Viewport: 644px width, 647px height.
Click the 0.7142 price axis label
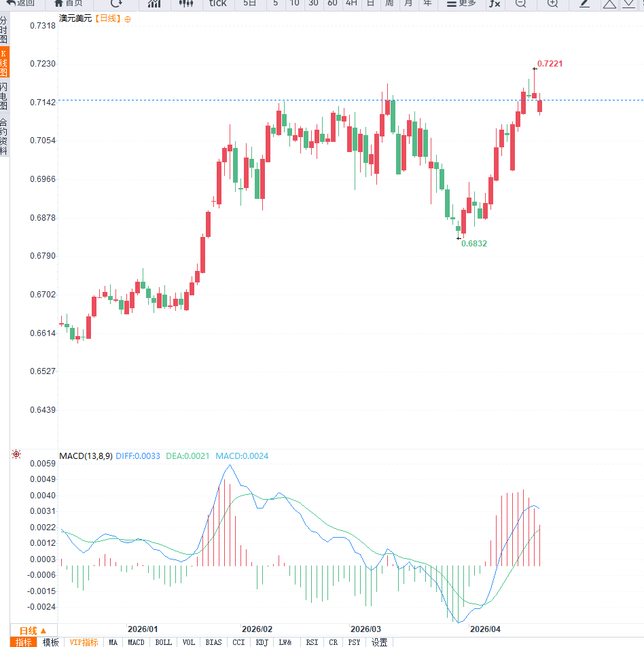click(x=43, y=103)
